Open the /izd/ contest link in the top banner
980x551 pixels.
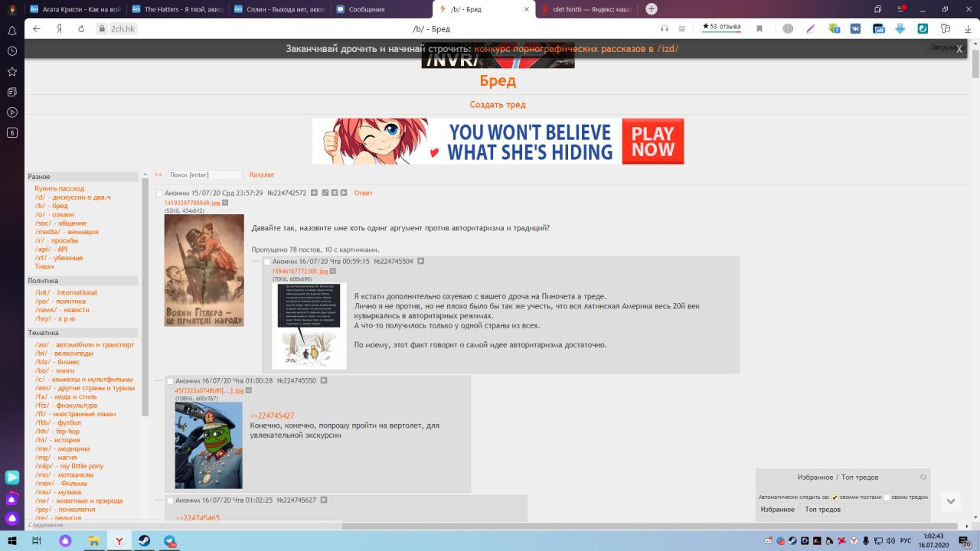tap(577, 49)
